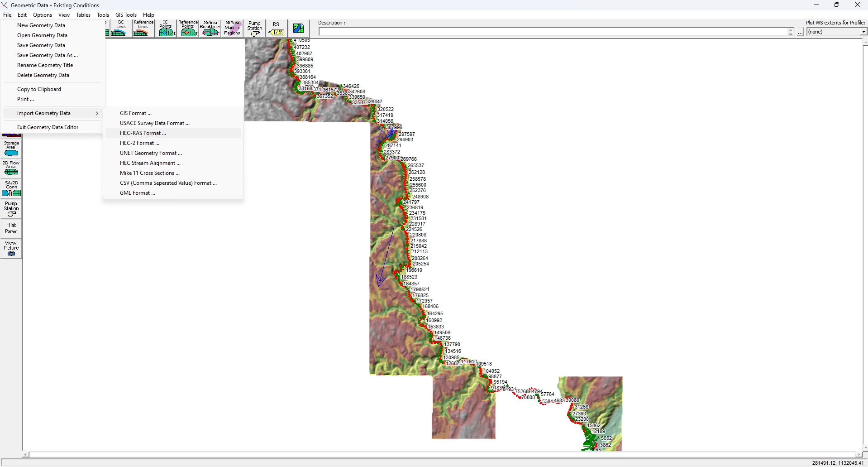Import Mike 11 Cross Sections
868x467 pixels.
173,173
